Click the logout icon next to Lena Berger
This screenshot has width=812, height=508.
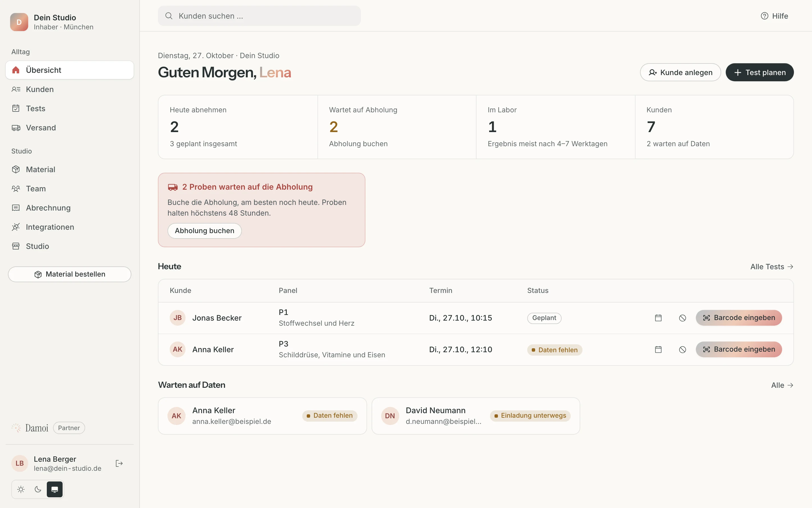[x=119, y=463]
